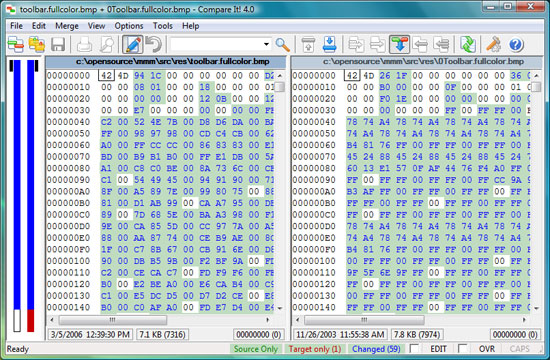The width and height of the screenshot is (550, 360).
Task: Click the boxed byte 42 in right pane
Action: click(352, 75)
